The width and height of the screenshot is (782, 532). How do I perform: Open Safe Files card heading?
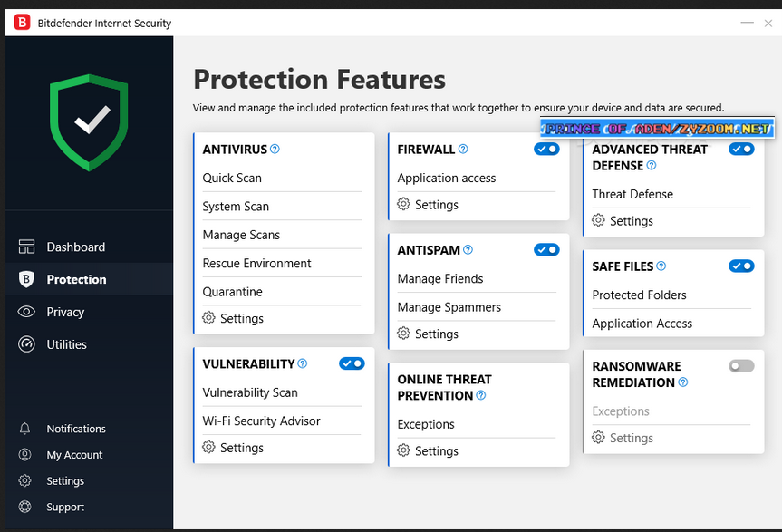click(x=623, y=266)
